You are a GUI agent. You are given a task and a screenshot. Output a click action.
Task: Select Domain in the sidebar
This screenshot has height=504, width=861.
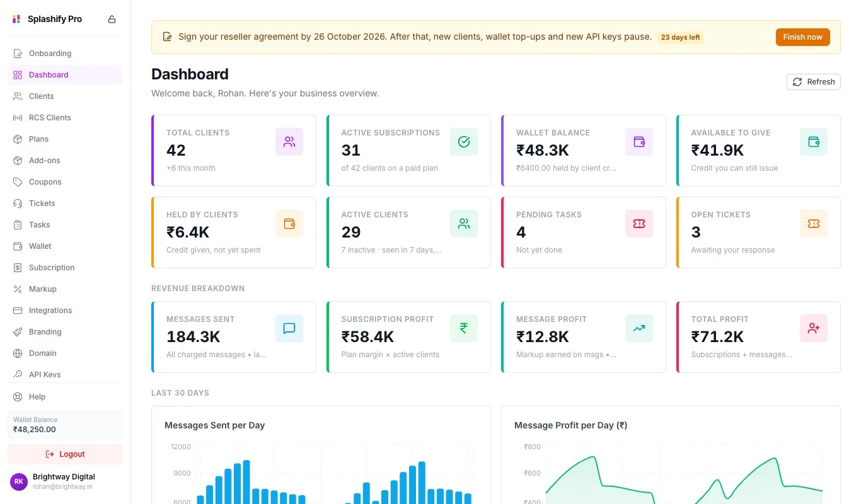[65, 353]
